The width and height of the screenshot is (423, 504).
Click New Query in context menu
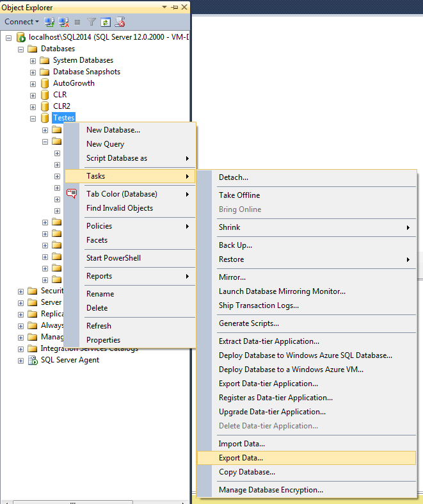click(106, 144)
